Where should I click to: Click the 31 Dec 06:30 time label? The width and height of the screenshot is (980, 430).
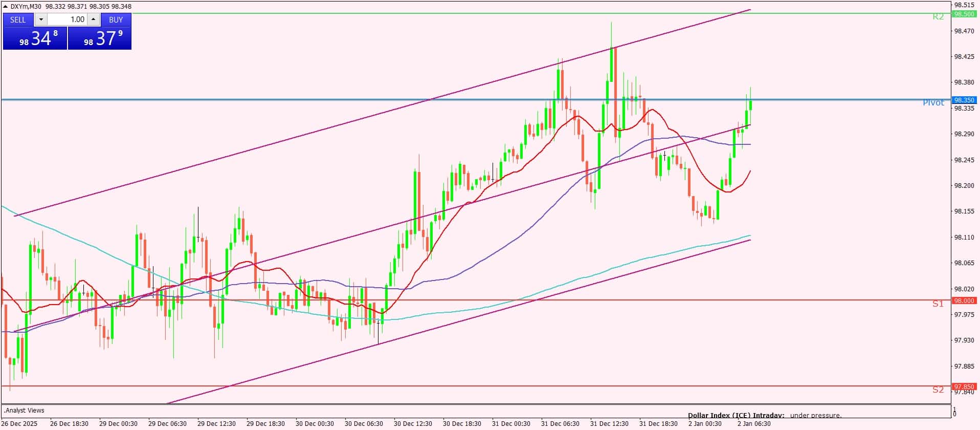(560, 423)
